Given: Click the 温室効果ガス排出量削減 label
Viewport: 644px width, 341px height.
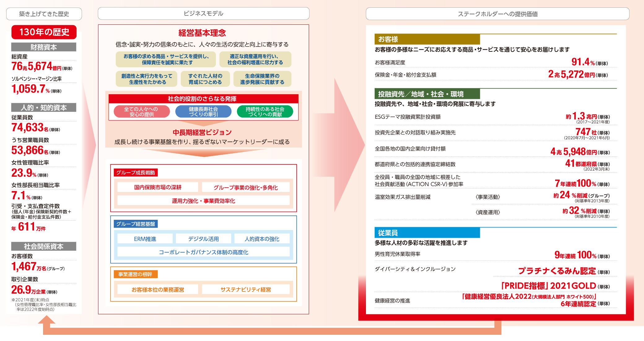Looking at the screenshot, I should click(x=402, y=197).
